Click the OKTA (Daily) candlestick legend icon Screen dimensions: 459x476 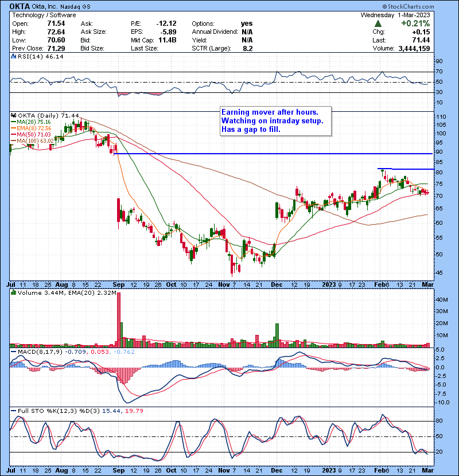(13, 115)
